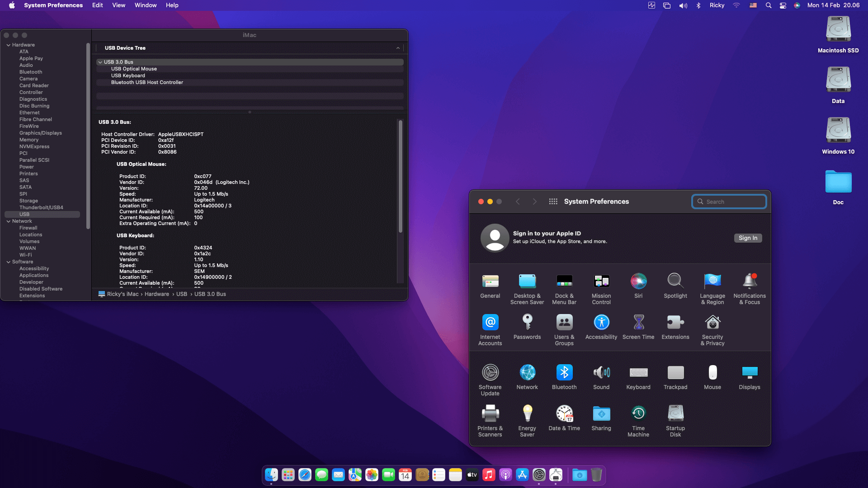Select Thunderbolt/USB4 in hardware sidebar
The height and width of the screenshot is (488, 868).
41,208
